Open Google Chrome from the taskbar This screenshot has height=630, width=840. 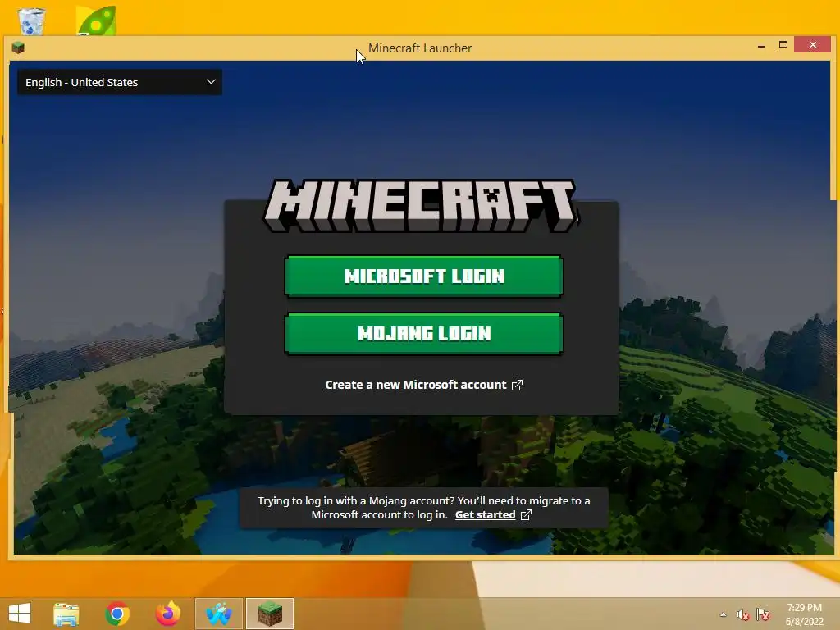click(x=116, y=614)
